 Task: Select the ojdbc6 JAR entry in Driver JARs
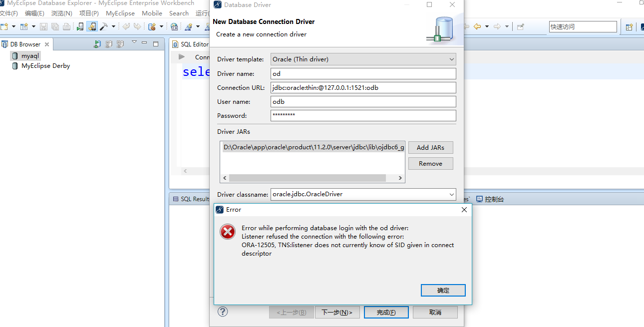(x=313, y=148)
